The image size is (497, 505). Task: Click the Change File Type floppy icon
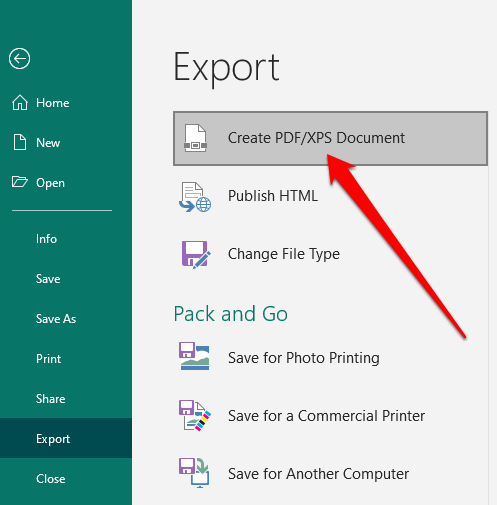pos(196,254)
